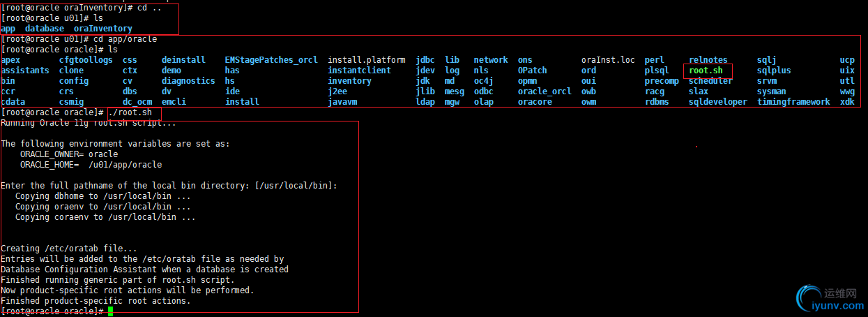Select the owb directory entry
The image size is (868, 317).
[x=588, y=91]
